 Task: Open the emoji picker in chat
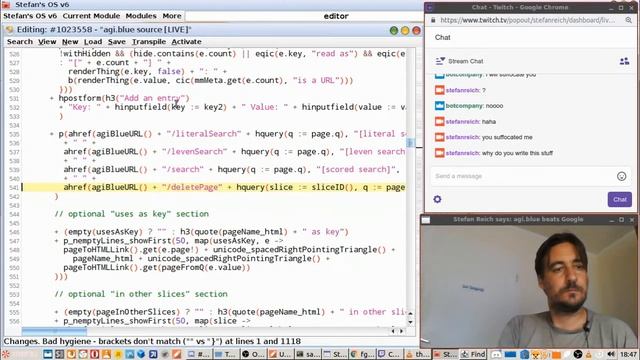(x=621, y=176)
